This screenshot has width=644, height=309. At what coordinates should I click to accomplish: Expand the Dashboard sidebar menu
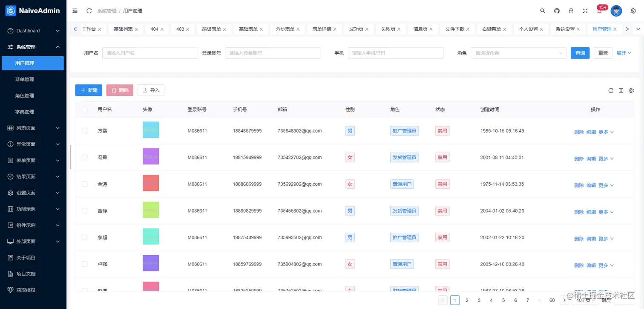33,31
